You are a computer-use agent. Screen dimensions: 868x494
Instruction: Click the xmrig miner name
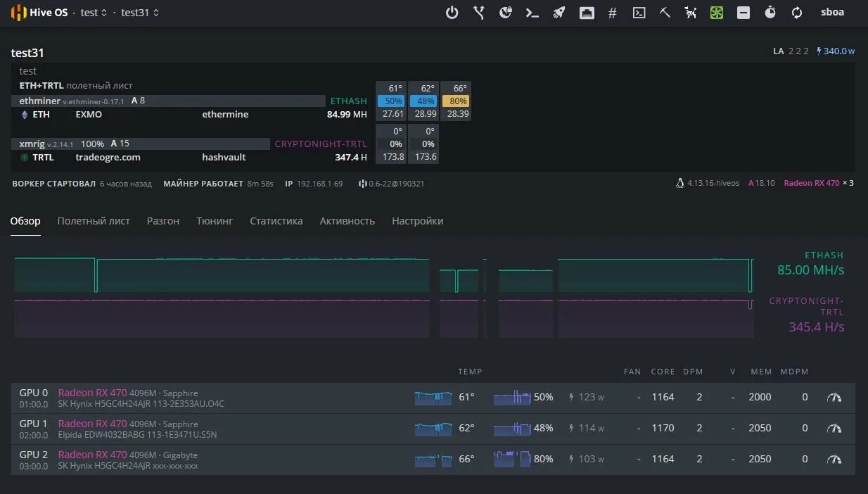[x=32, y=144]
